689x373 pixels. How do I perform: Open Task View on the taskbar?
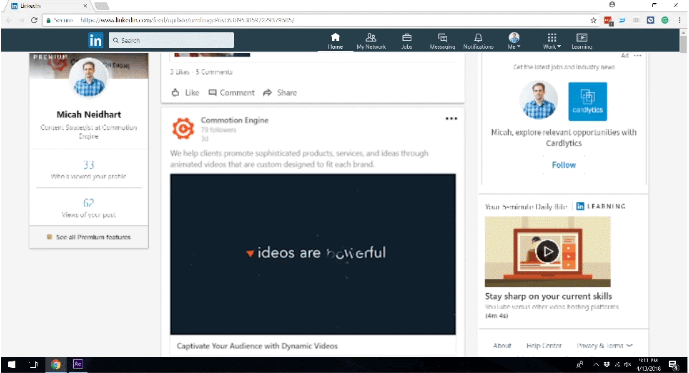[x=33, y=365]
